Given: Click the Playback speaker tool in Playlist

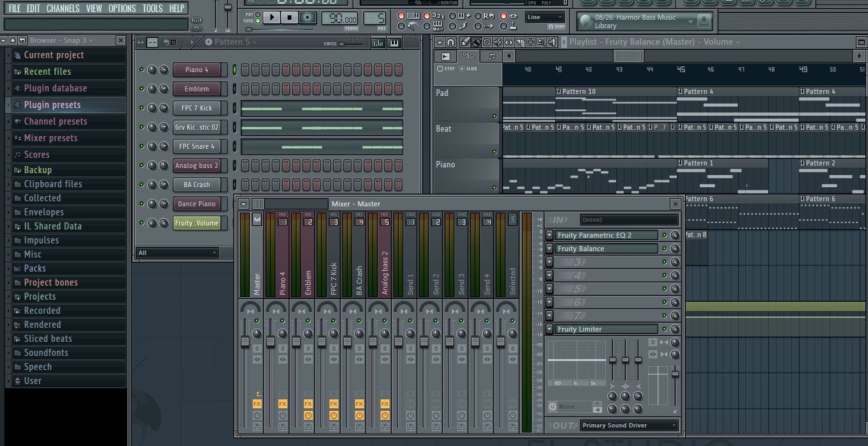Looking at the screenshot, I should [552, 42].
